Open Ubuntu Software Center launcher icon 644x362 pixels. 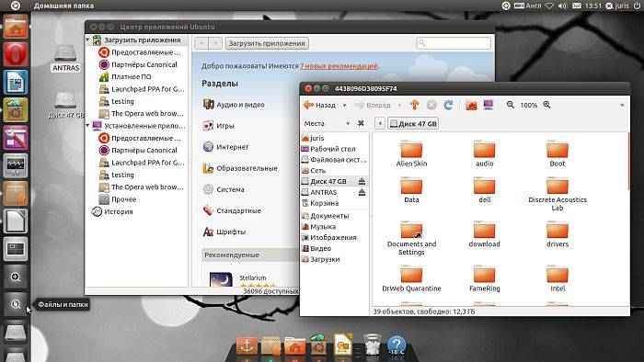(16, 110)
